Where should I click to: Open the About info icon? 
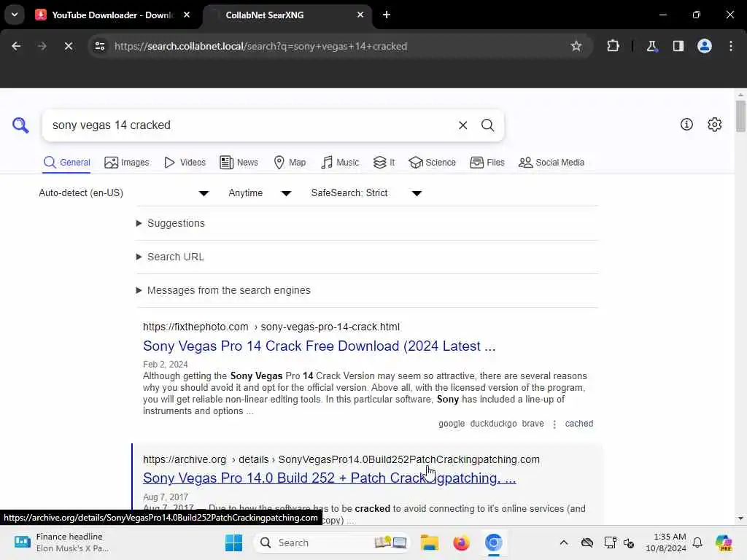[x=686, y=124]
